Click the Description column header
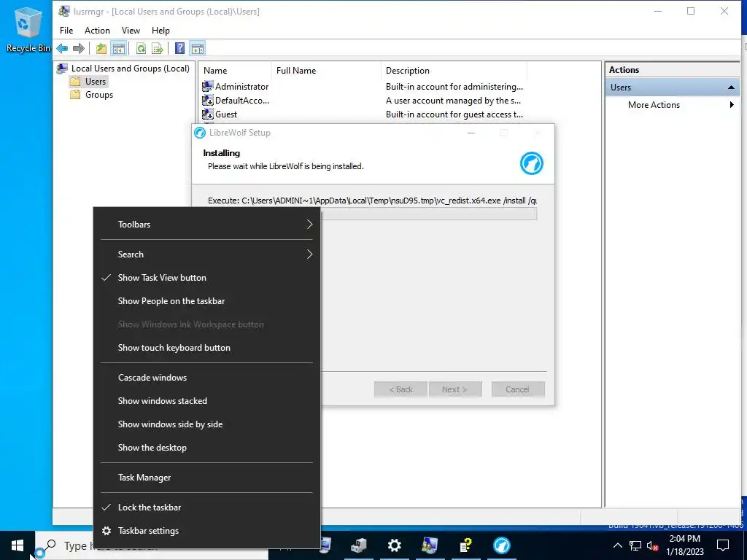Screen dimensions: 747x560 [x=454, y=71]
